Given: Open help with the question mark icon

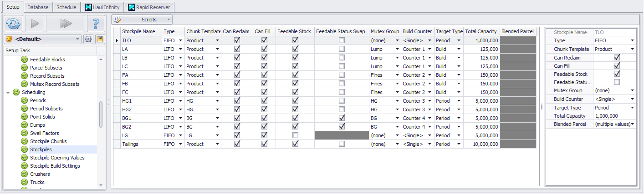Looking at the screenshot, I should coord(96,24).
